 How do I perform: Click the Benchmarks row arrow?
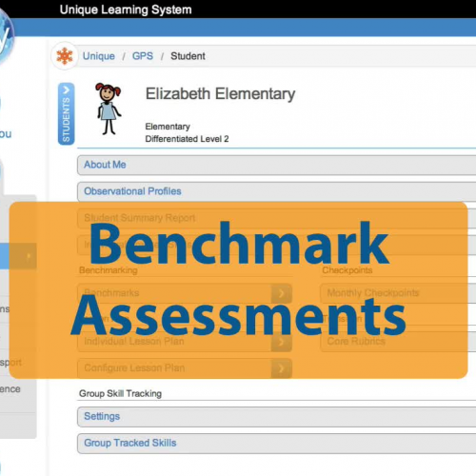[x=282, y=293]
